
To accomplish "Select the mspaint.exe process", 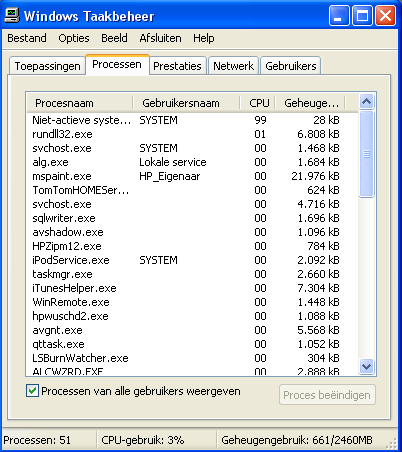I will point(192,176).
